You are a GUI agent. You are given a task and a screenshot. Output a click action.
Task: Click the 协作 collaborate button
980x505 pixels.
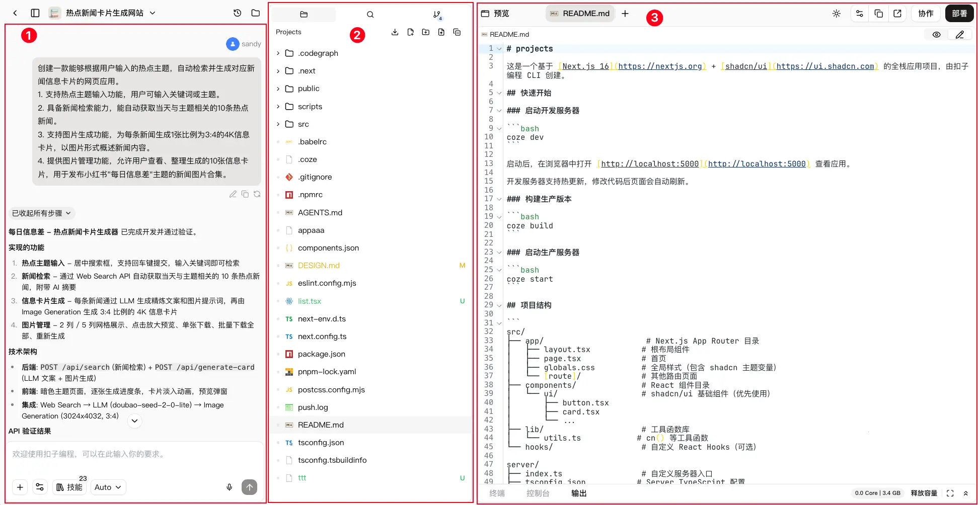tap(926, 14)
